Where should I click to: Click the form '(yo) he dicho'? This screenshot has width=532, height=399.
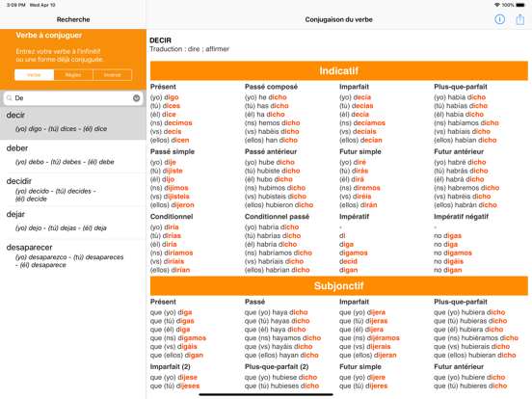[266, 97]
